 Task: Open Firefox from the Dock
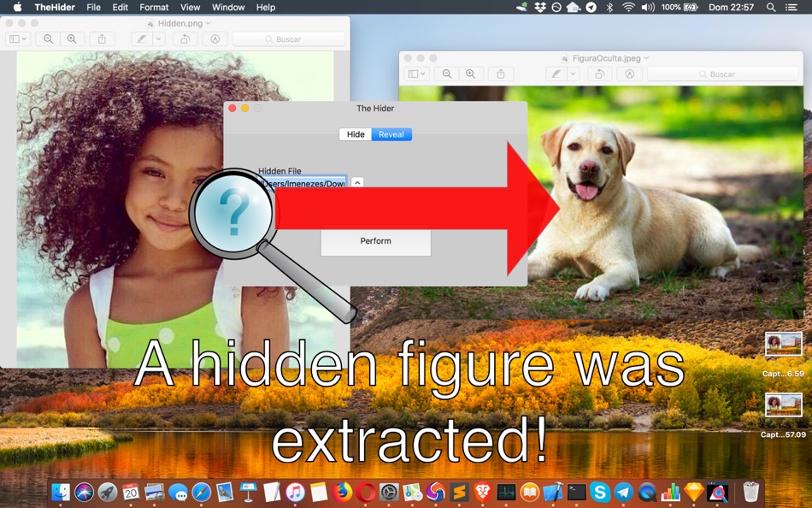(x=342, y=492)
